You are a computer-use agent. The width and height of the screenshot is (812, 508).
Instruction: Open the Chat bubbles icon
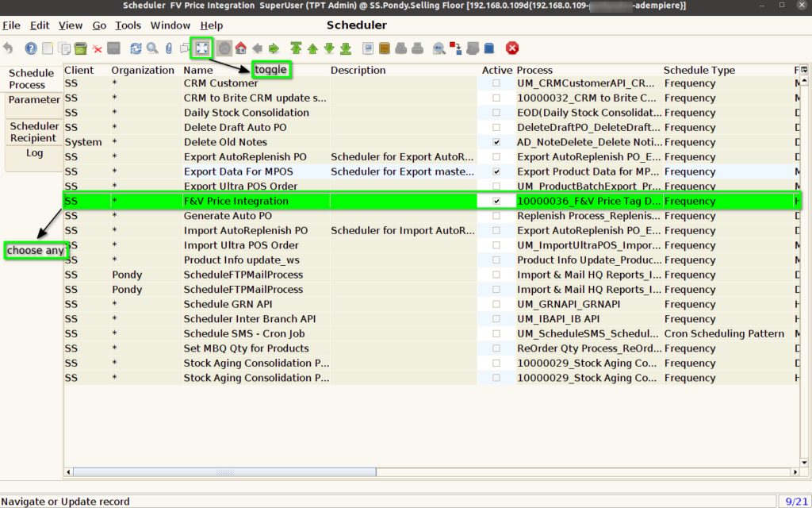point(185,48)
